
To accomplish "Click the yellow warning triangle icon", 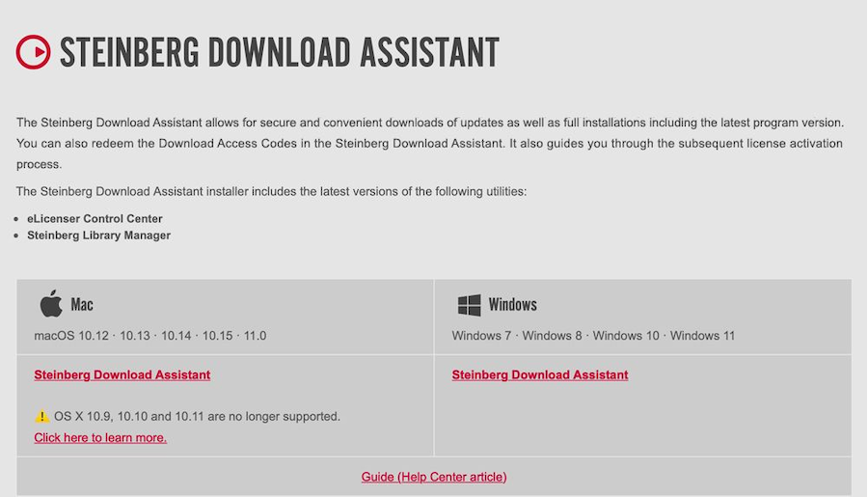I will [x=41, y=417].
